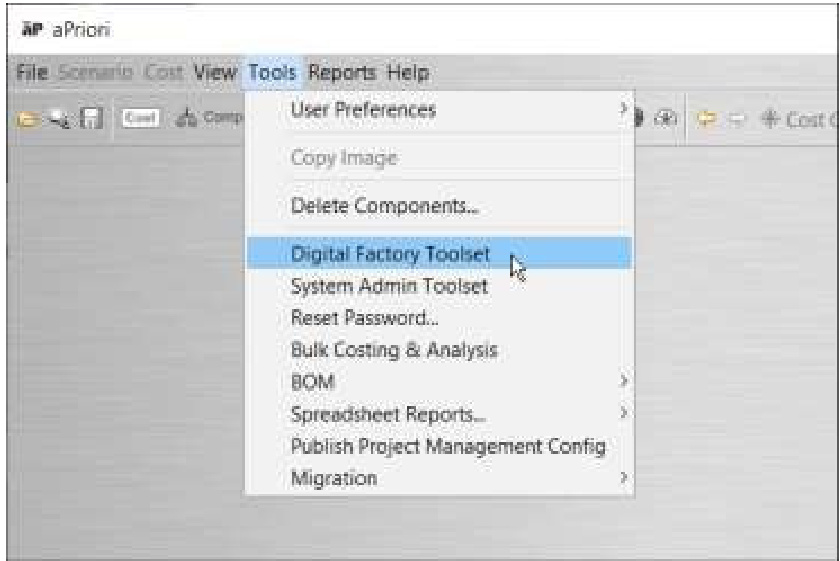Select Digital Factory Toolset menu entry
This screenshot has height=561, width=840.
pyautogui.click(x=390, y=254)
